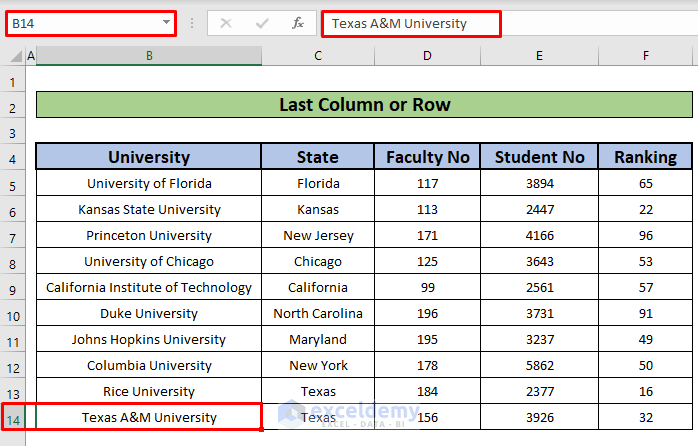Click the University header cell

click(x=149, y=157)
